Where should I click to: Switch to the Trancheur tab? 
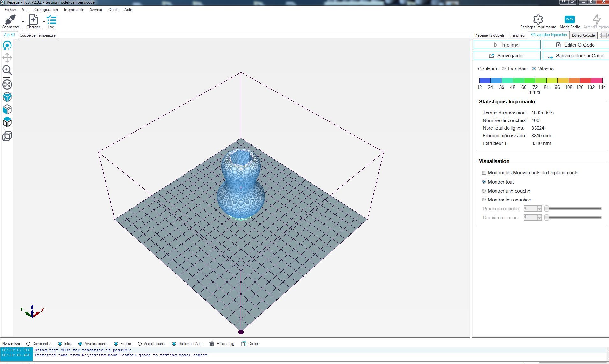pos(517,35)
